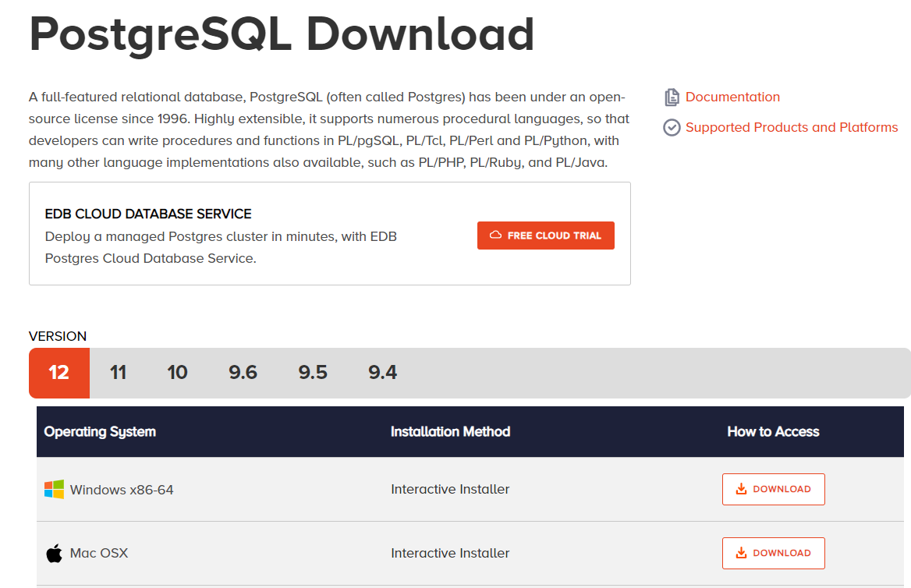Click the How to Access column header
The image size is (911, 588).
coord(773,432)
